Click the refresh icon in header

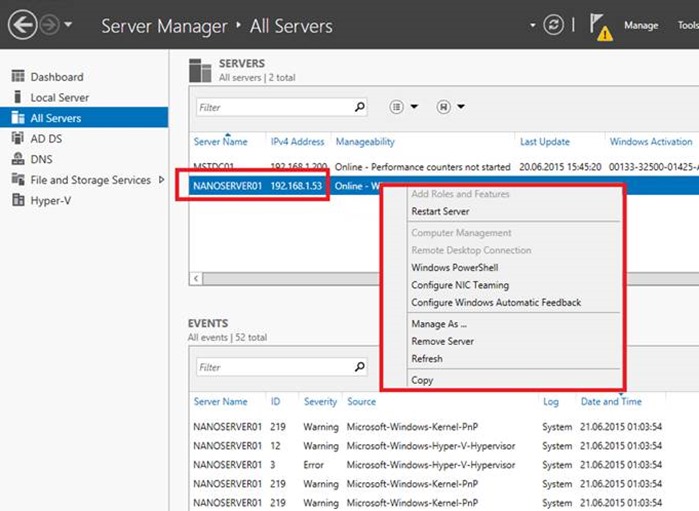[x=554, y=25]
